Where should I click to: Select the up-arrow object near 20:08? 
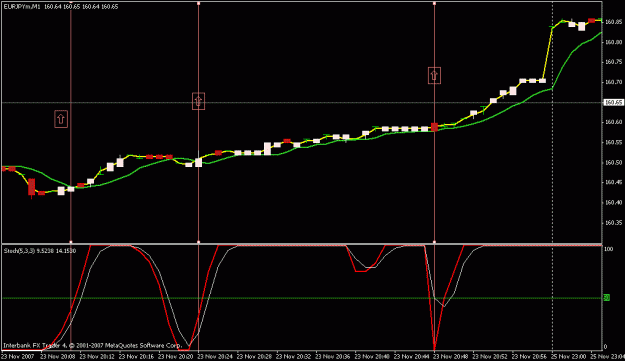click(61, 119)
